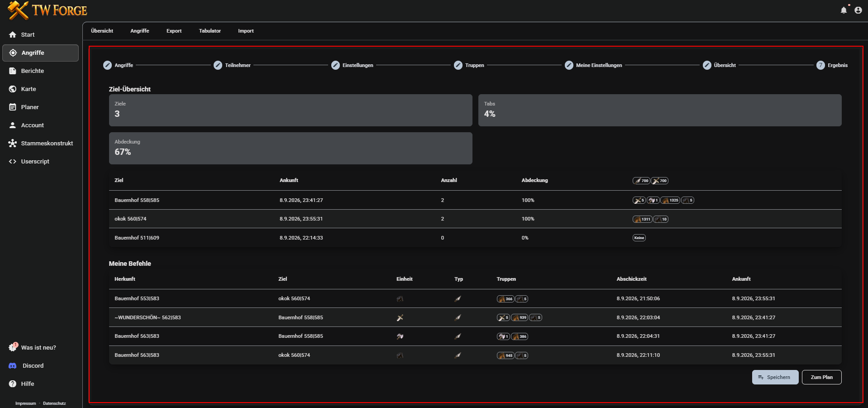Jump to the Meine Einstellungen wizard step
The image size is (868, 408).
pyautogui.click(x=593, y=65)
